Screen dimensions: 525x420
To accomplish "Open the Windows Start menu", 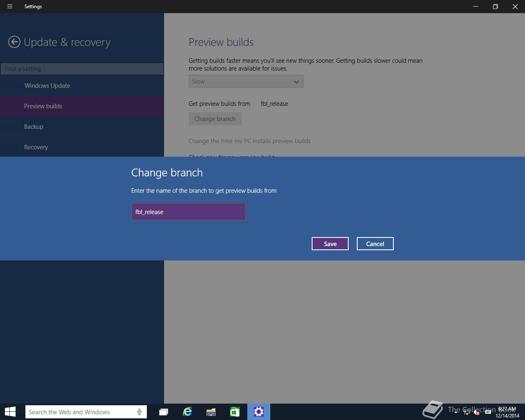I will (10, 412).
